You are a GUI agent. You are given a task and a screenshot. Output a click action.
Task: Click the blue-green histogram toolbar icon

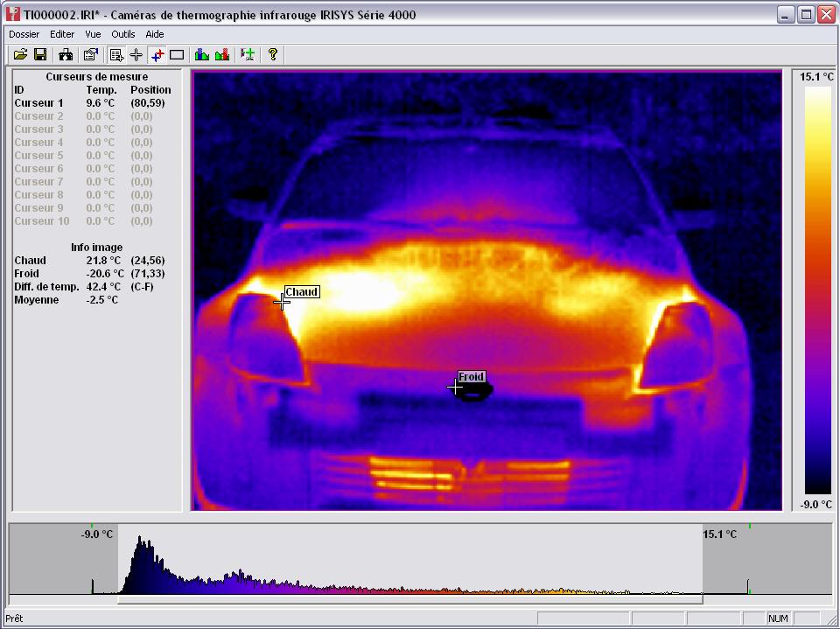coord(202,54)
